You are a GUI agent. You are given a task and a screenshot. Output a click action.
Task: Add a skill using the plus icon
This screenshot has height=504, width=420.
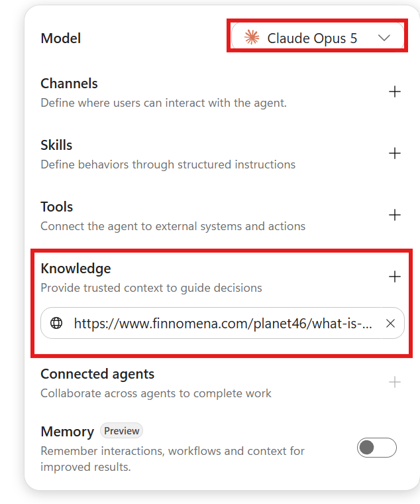395,153
